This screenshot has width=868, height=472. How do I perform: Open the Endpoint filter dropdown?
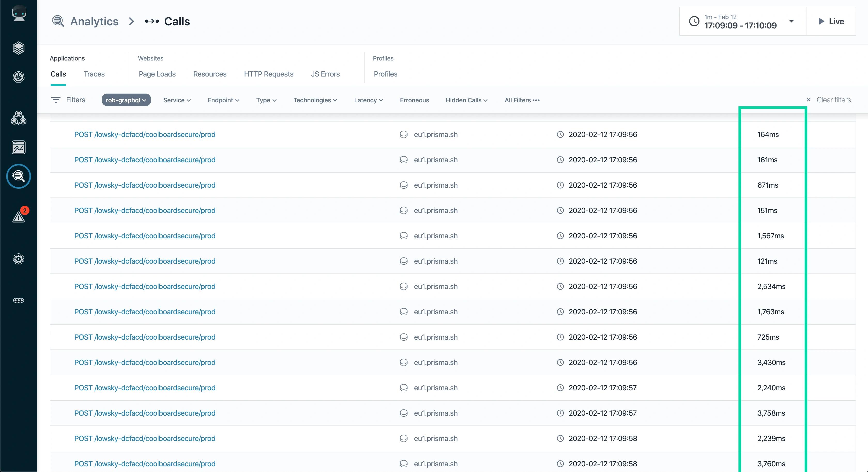pos(223,100)
